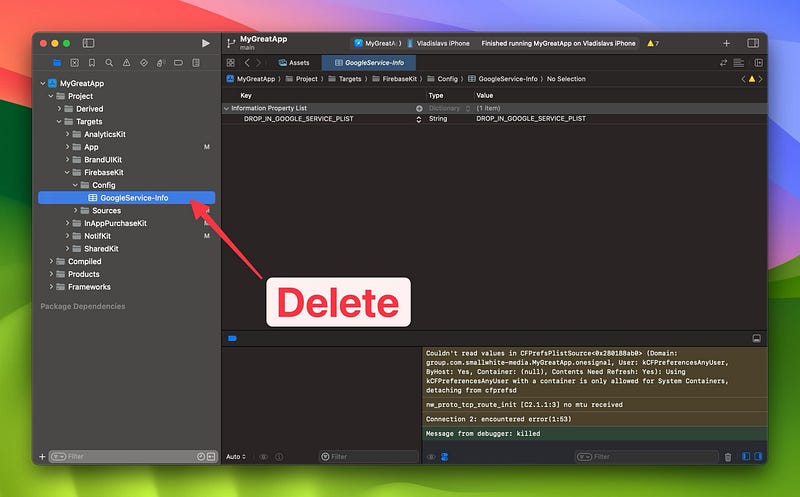Click the info icon beside variables Auto menu
Image resolution: width=800 pixels, height=497 pixels.
click(x=279, y=457)
